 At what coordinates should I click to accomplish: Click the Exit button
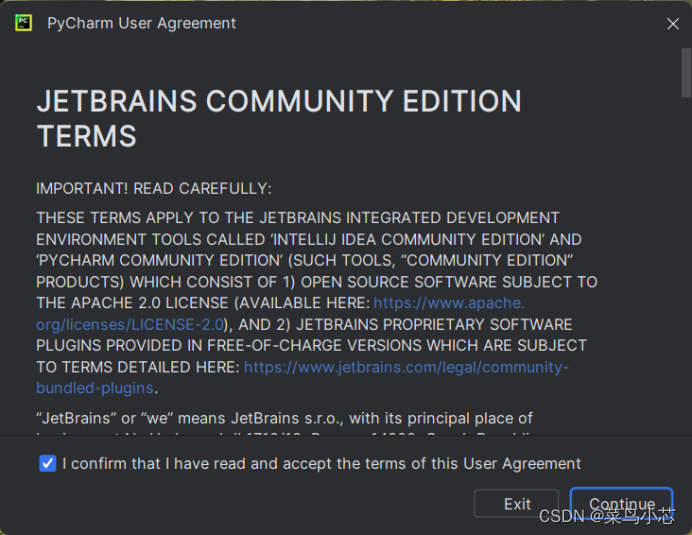516,504
